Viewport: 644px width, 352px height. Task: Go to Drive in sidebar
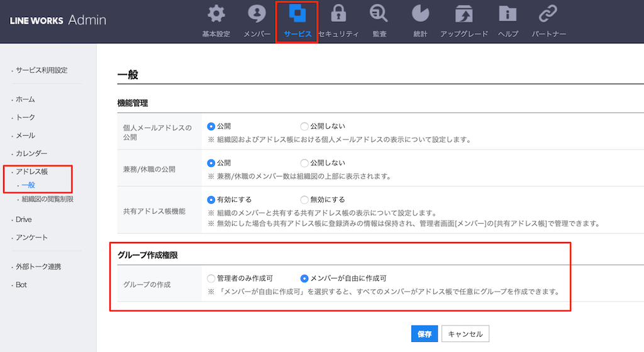click(23, 219)
